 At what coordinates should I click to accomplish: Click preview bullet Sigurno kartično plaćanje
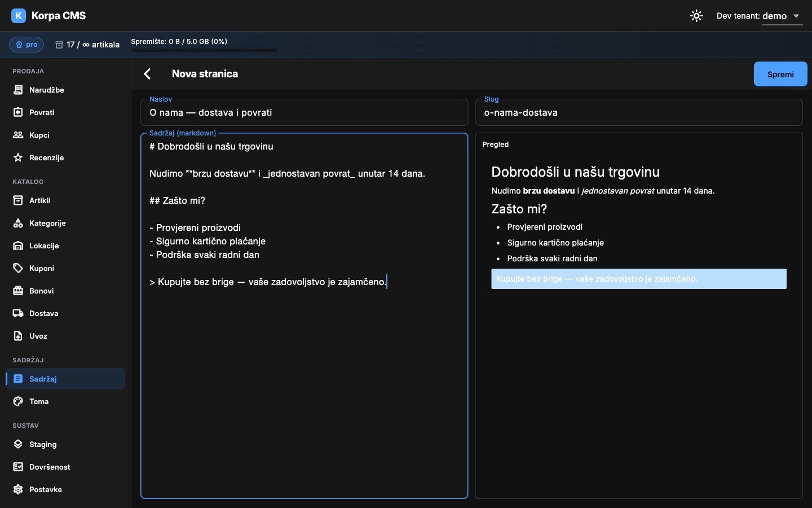coord(555,243)
